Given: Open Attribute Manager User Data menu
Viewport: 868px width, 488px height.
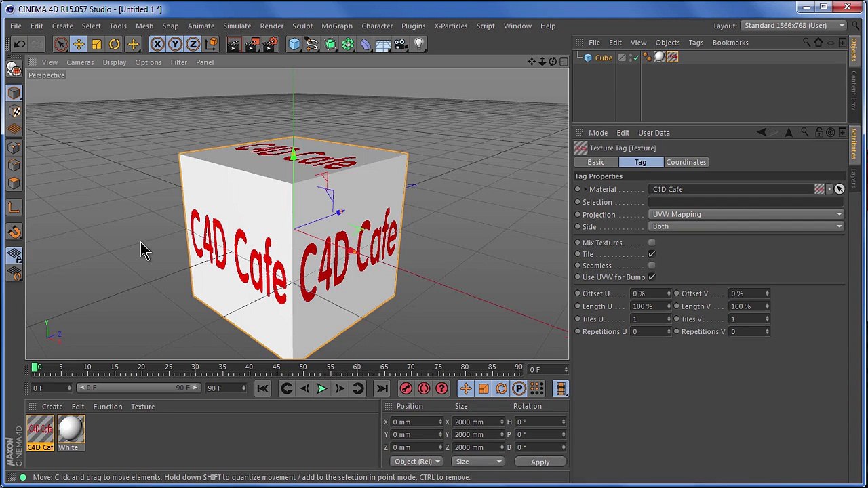Looking at the screenshot, I should [654, 133].
